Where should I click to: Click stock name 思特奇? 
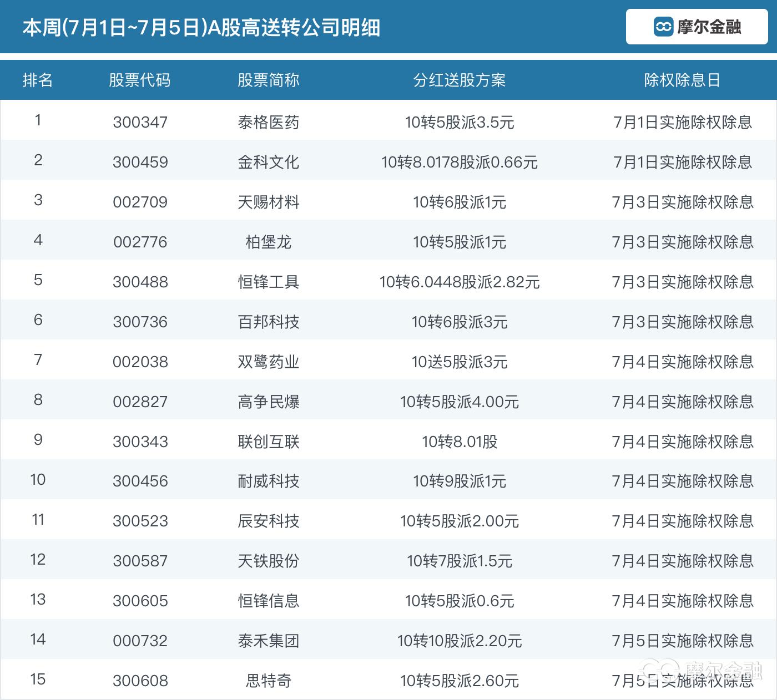(x=269, y=681)
